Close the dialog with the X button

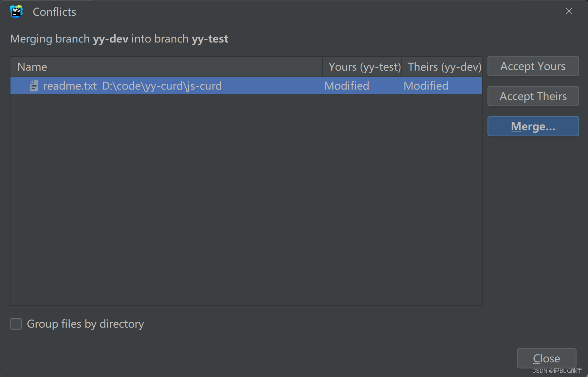click(x=569, y=11)
